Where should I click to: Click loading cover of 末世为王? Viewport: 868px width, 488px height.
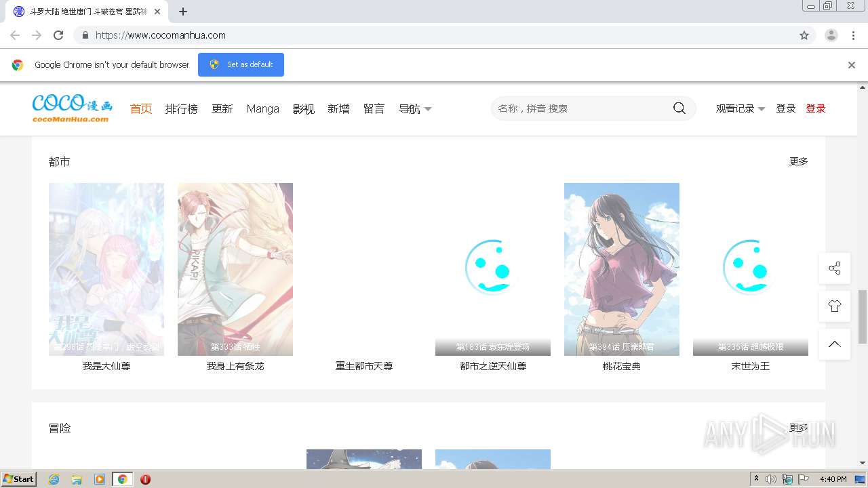[x=751, y=269]
